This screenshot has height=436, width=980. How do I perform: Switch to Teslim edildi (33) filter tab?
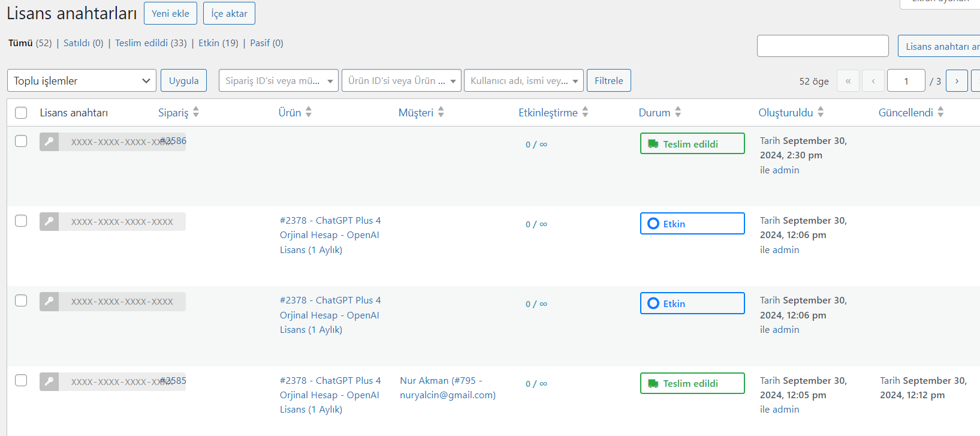(150, 43)
